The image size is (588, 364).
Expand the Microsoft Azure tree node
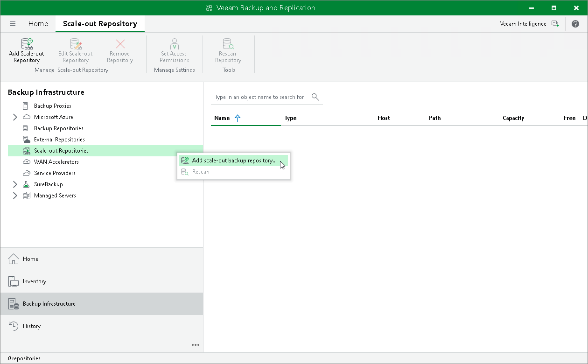pyautogui.click(x=15, y=117)
